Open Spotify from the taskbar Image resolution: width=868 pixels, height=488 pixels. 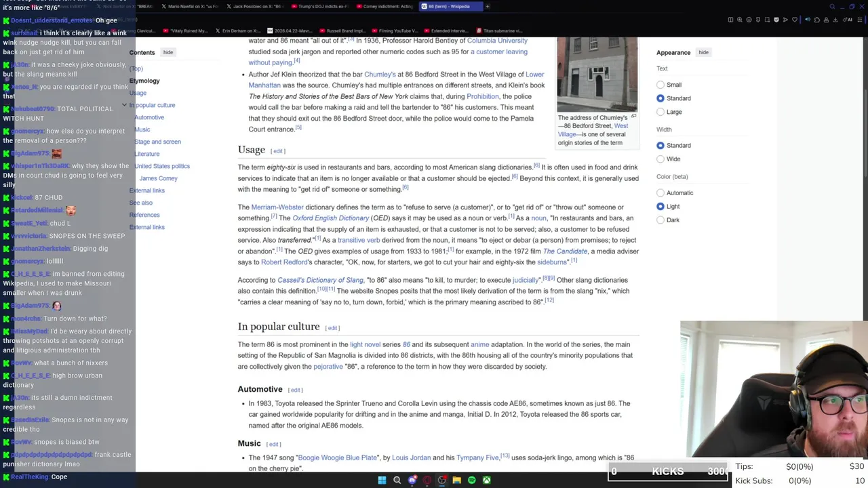pyautogui.click(x=471, y=480)
